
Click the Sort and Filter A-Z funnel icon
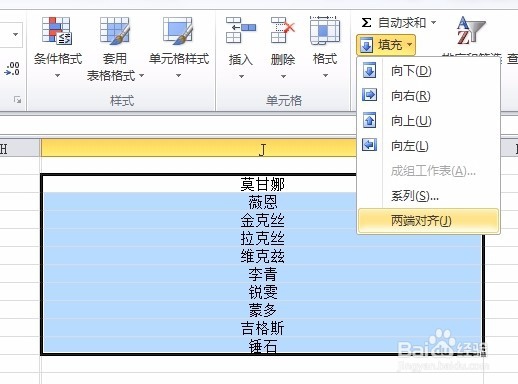pos(471,31)
